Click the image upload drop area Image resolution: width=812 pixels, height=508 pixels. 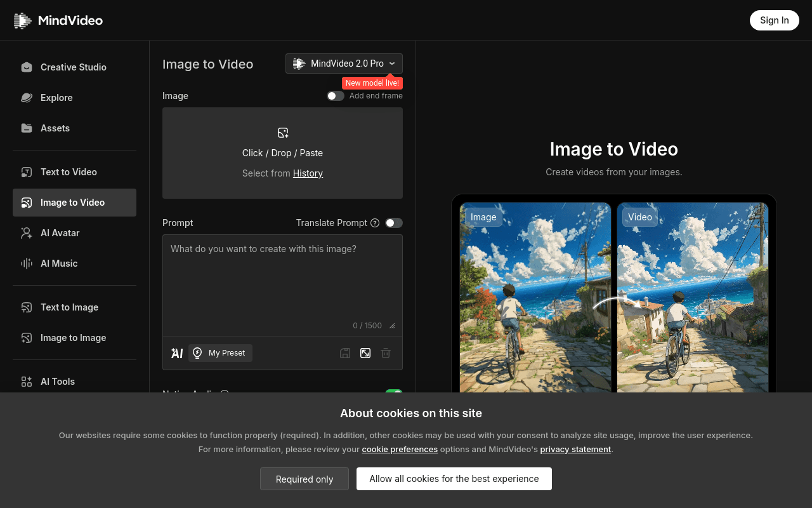tap(282, 153)
